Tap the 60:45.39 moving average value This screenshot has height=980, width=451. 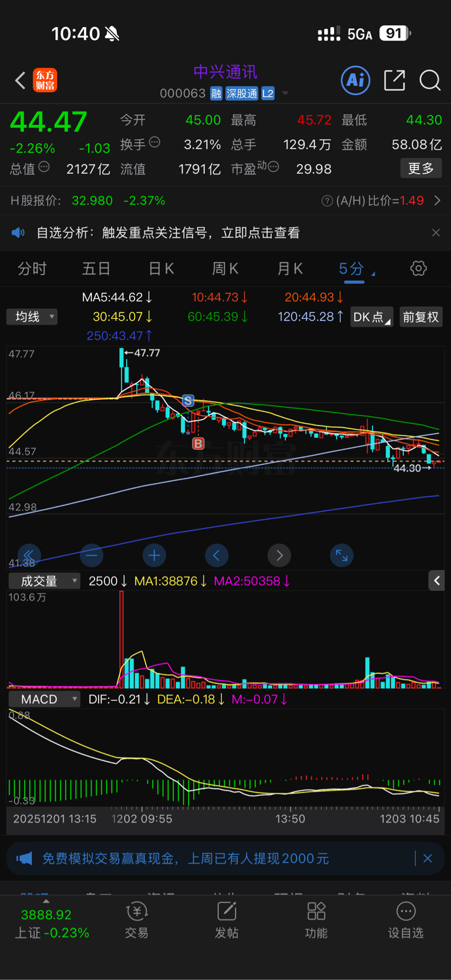(217, 317)
